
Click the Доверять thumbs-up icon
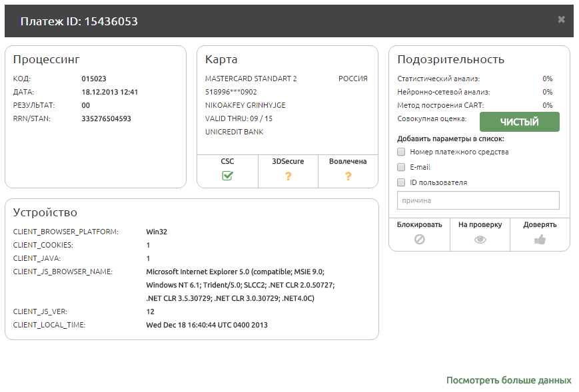(540, 240)
